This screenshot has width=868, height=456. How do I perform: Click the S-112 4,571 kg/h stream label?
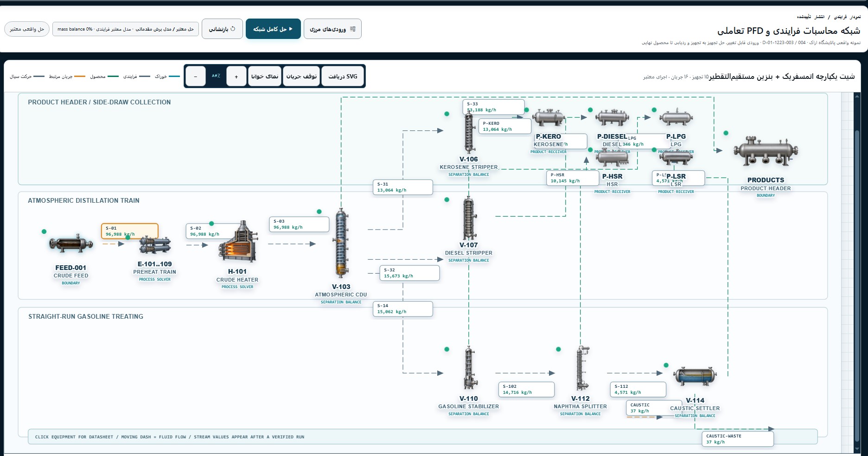pyautogui.click(x=638, y=389)
